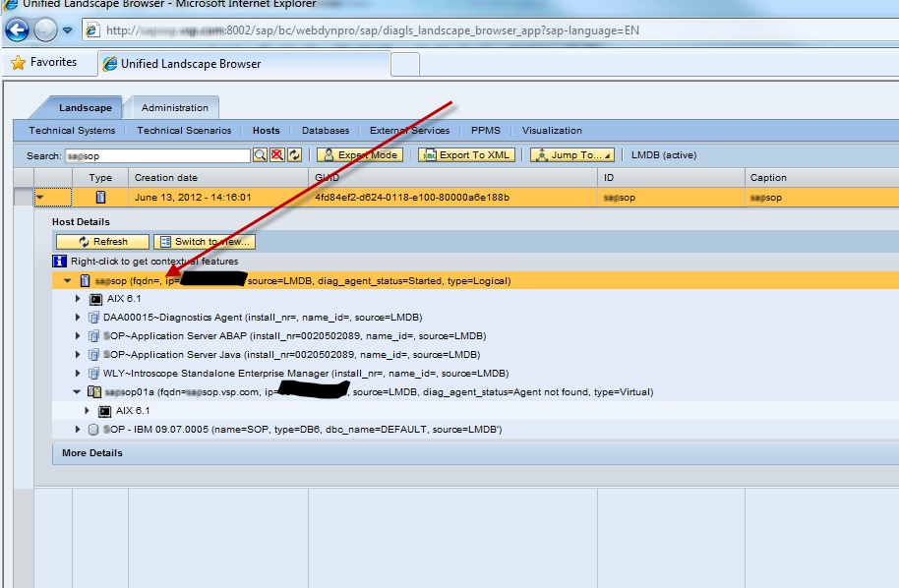The image size is (899, 588).
Task: Expand the WLY Introscope Standalone Enterprise Manager node
Action: pos(78,373)
